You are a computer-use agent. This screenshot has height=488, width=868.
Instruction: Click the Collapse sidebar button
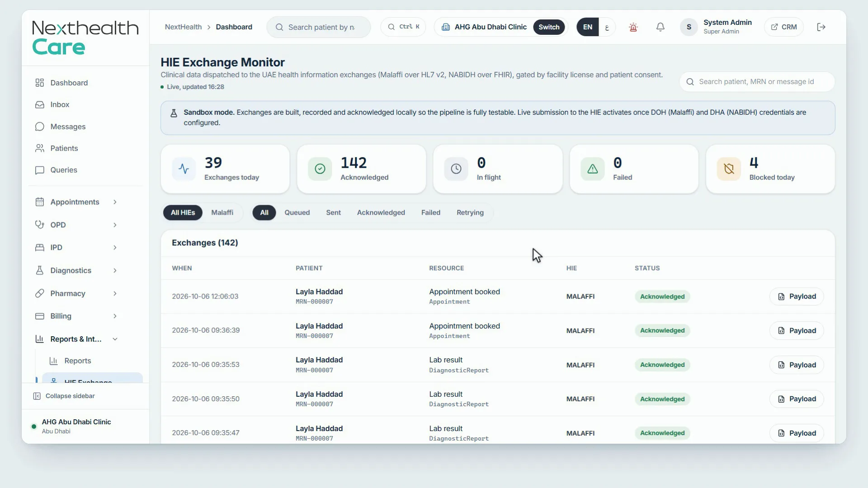point(64,396)
